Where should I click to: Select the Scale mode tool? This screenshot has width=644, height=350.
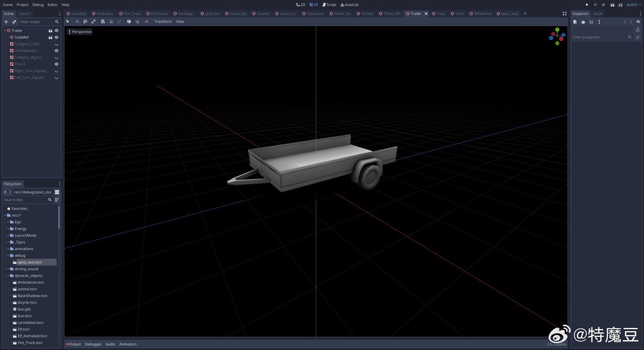93,21
